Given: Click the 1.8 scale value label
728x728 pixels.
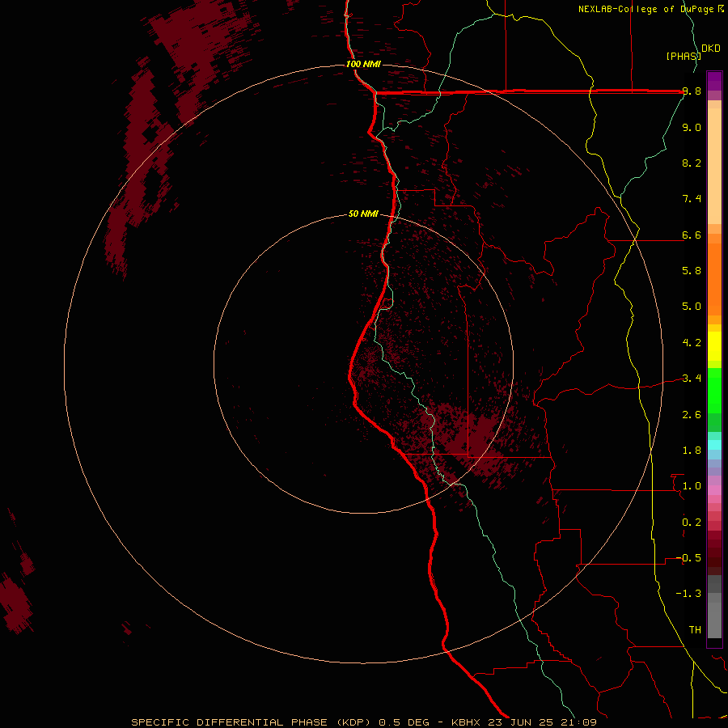Looking at the screenshot, I should click(692, 451).
